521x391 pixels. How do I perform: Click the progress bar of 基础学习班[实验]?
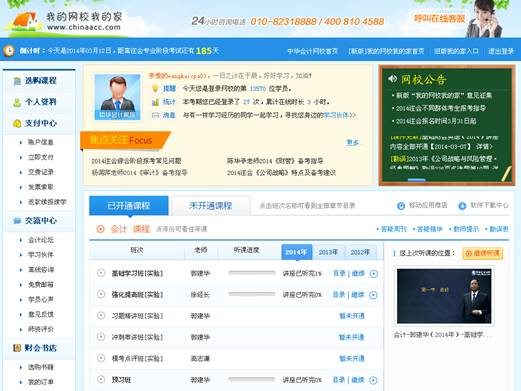[252, 273]
